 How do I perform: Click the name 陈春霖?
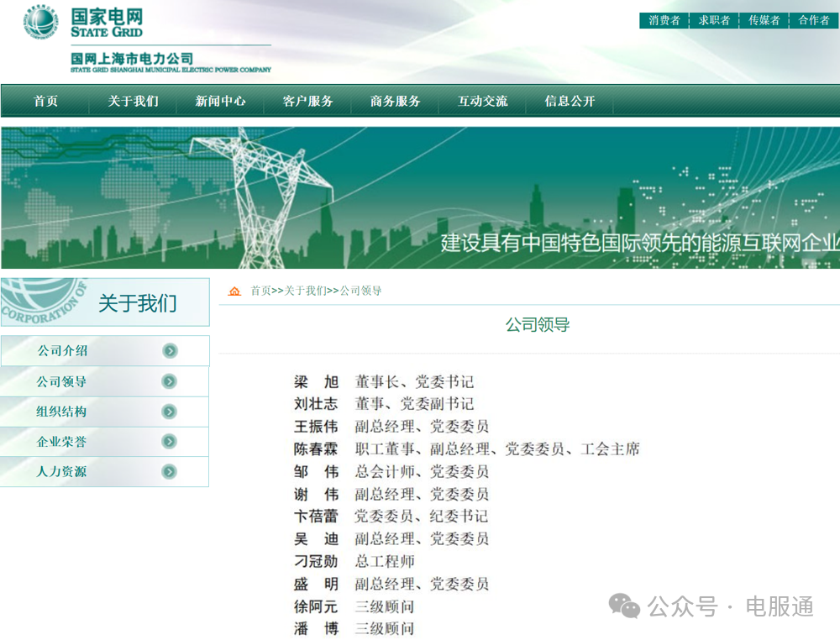[316, 449]
